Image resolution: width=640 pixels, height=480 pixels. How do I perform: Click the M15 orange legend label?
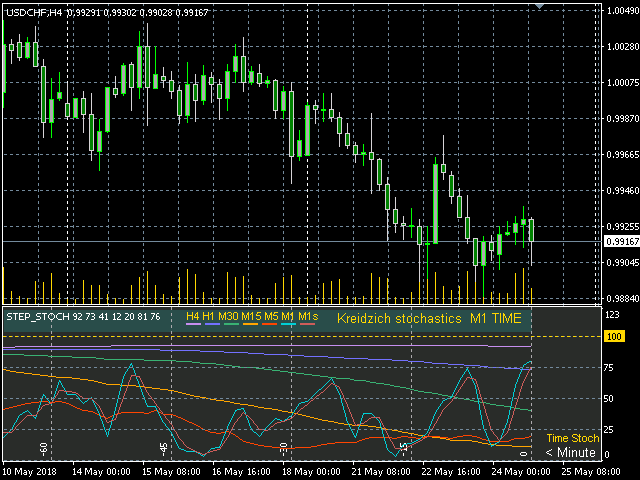251,317
